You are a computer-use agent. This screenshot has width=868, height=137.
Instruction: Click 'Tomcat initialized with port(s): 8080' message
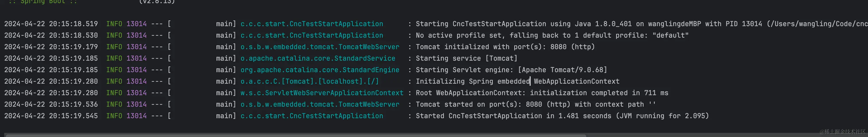[505, 47]
